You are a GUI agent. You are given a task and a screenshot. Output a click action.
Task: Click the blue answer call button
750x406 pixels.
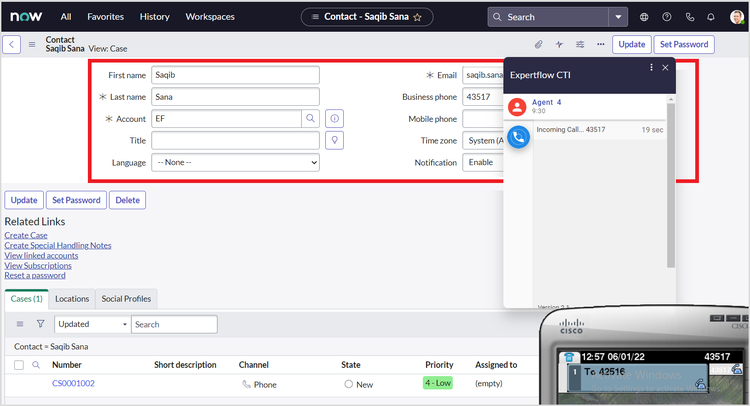tap(518, 137)
